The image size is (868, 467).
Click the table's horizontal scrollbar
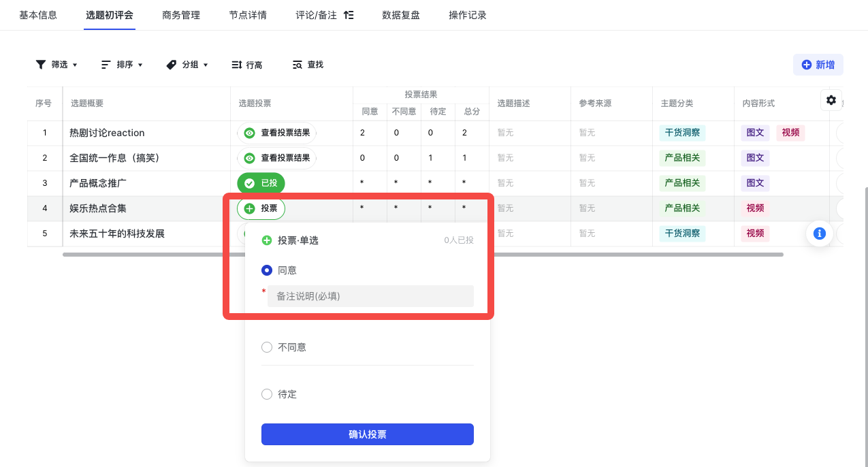pos(422,255)
